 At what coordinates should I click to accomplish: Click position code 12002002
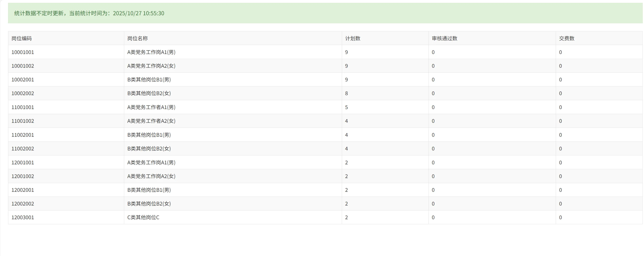[x=23, y=204]
